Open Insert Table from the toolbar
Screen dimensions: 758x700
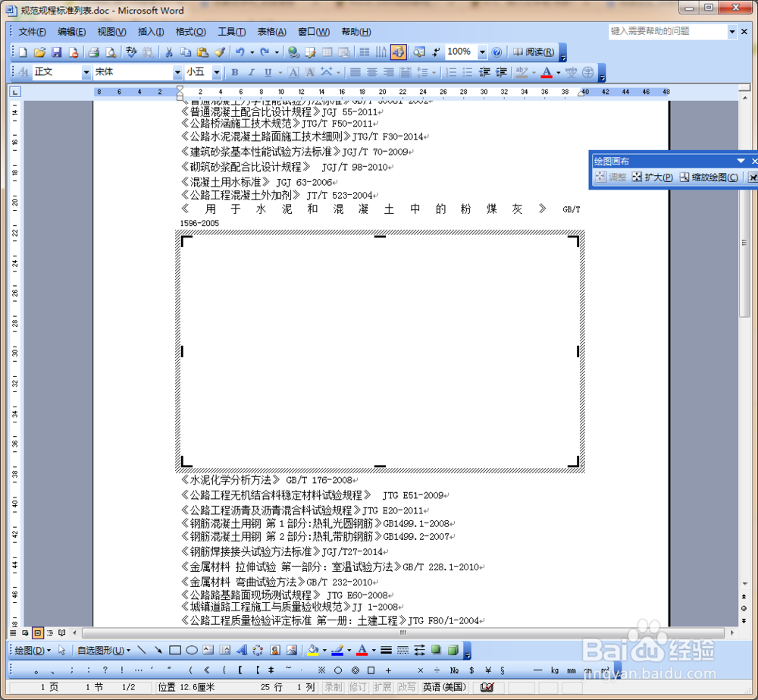pyautogui.click(x=327, y=52)
